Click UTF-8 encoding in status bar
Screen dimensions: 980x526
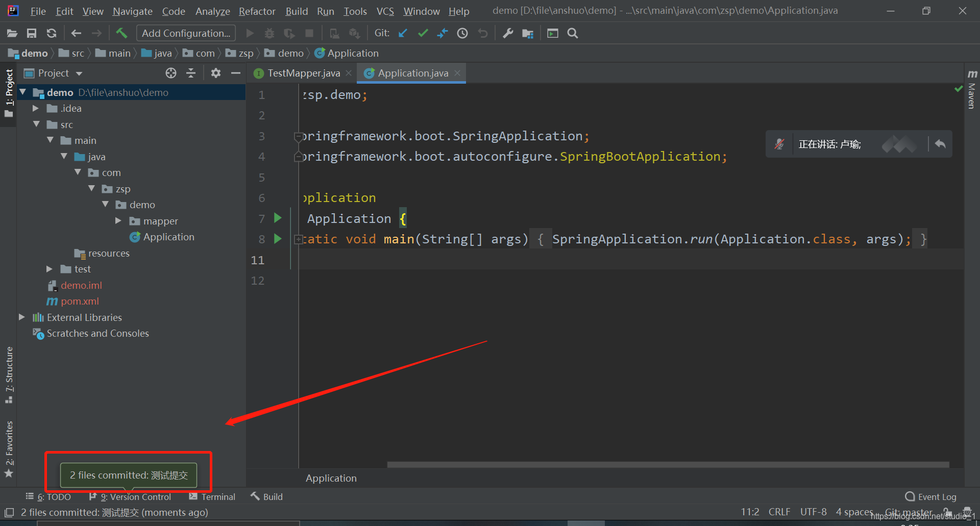pyautogui.click(x=813, y=512)
